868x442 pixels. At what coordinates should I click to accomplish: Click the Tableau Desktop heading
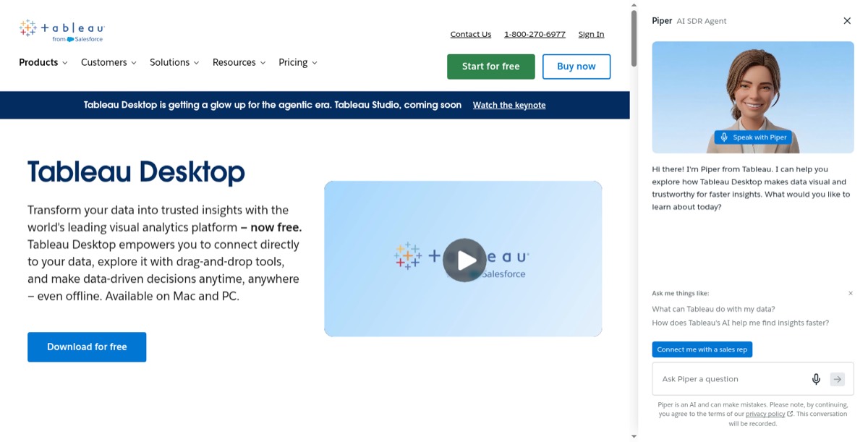[x=136, y=172]
